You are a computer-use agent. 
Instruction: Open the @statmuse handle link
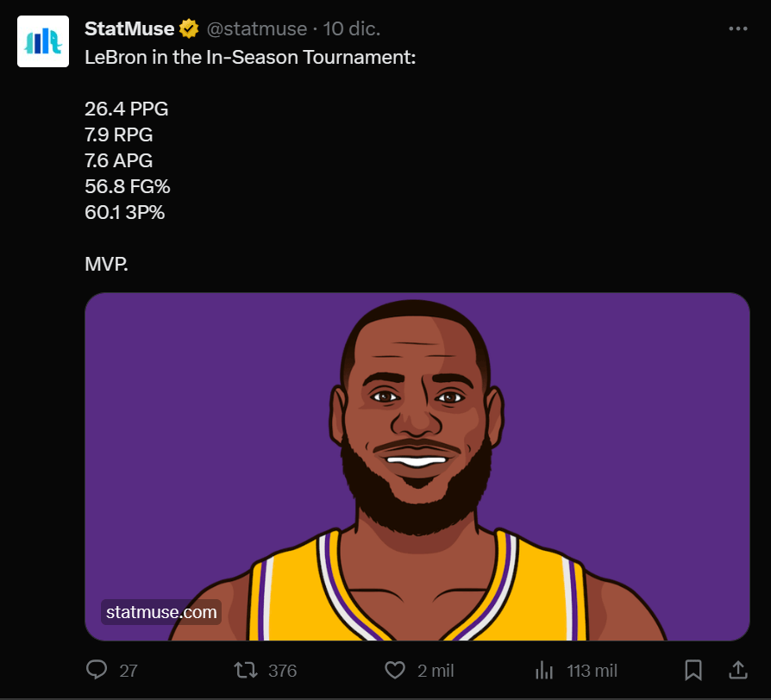pos(257,29)
